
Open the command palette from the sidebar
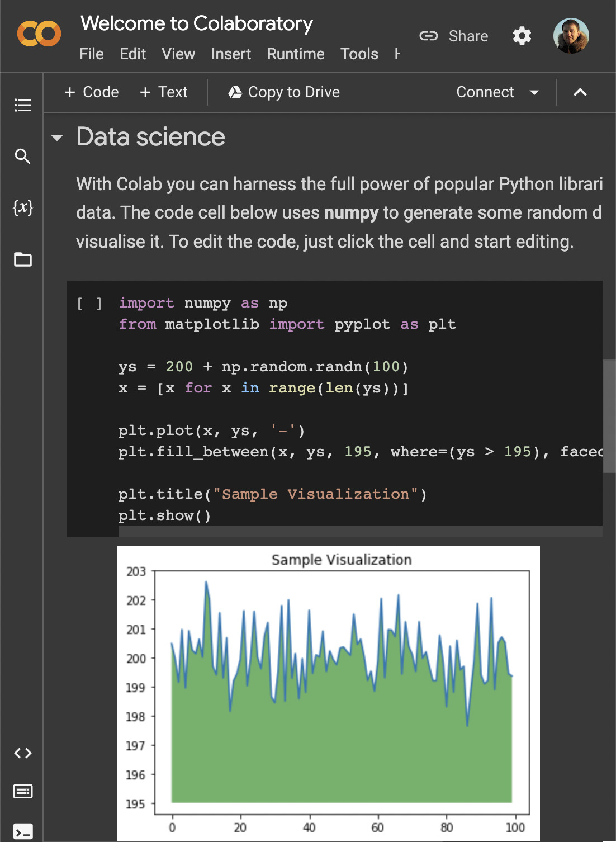click(x=22, y=792)
